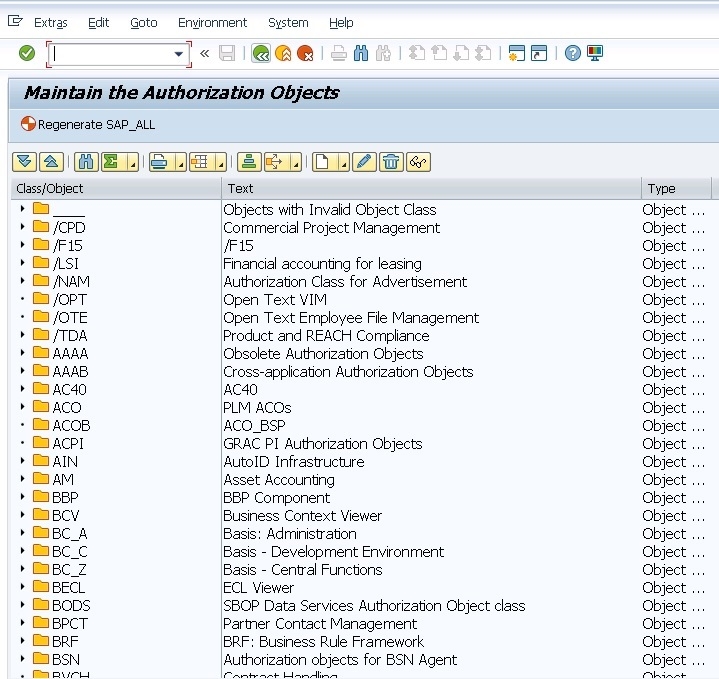Screen dimensions: 719x679
Task: Click the Regenerate SAP_ALL button
Action: point(88,125)
